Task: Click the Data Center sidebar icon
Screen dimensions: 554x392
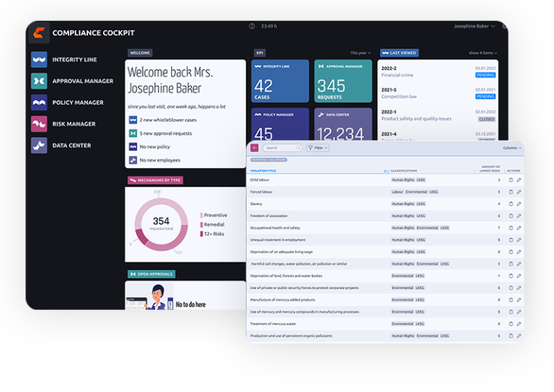Action: (39, 146)
